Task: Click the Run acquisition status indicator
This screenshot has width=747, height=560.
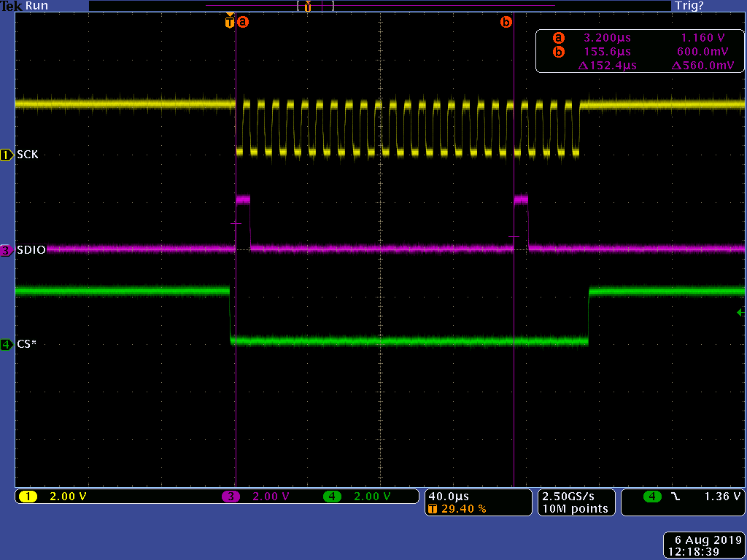Action: [x=36, y=6]
